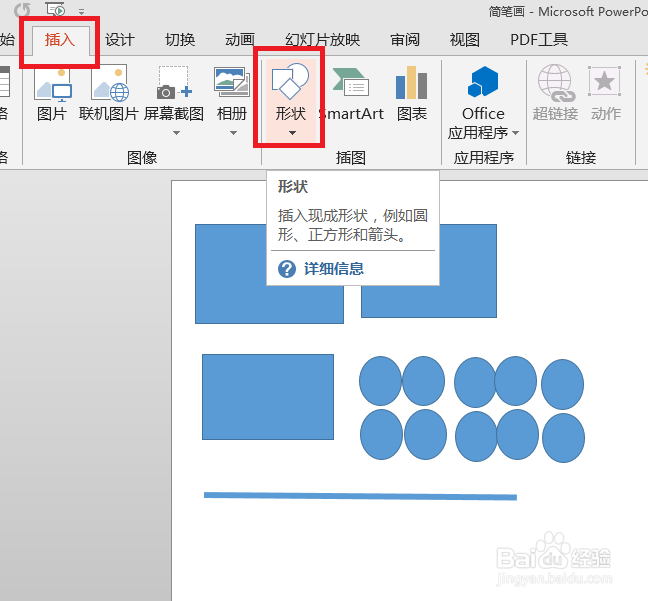This screenshot has width=648, height=601.
Task: Click the 联机图片 online pictures icon
Action: [x=110, y=85]
